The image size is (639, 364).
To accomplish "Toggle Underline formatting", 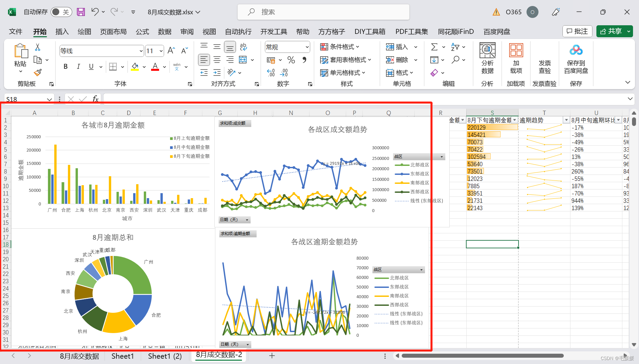I will [x=91, y=66].
